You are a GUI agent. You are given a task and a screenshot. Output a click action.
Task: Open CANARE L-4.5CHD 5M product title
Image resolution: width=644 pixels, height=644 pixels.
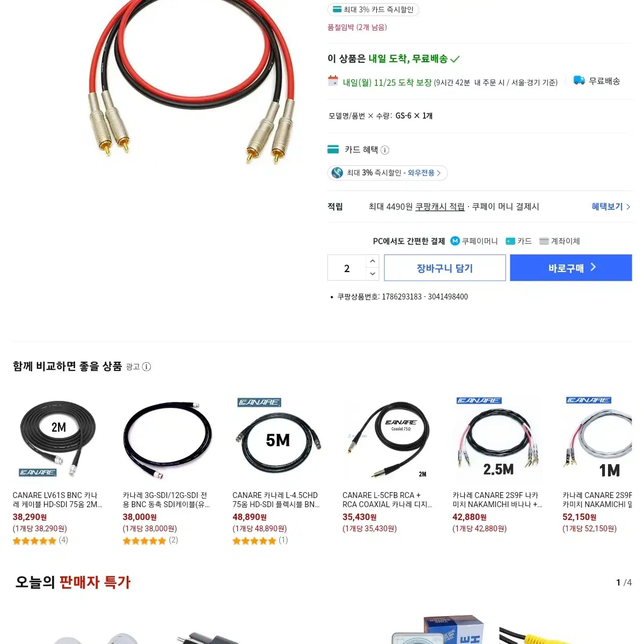pos(276,500)
